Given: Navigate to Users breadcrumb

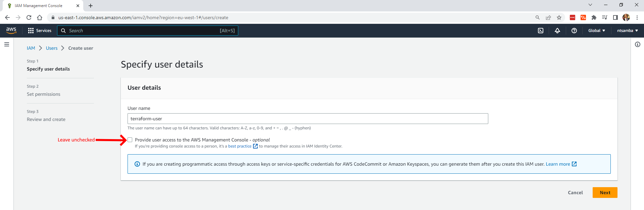Looking at the screenshot, I should click(52, 48).
